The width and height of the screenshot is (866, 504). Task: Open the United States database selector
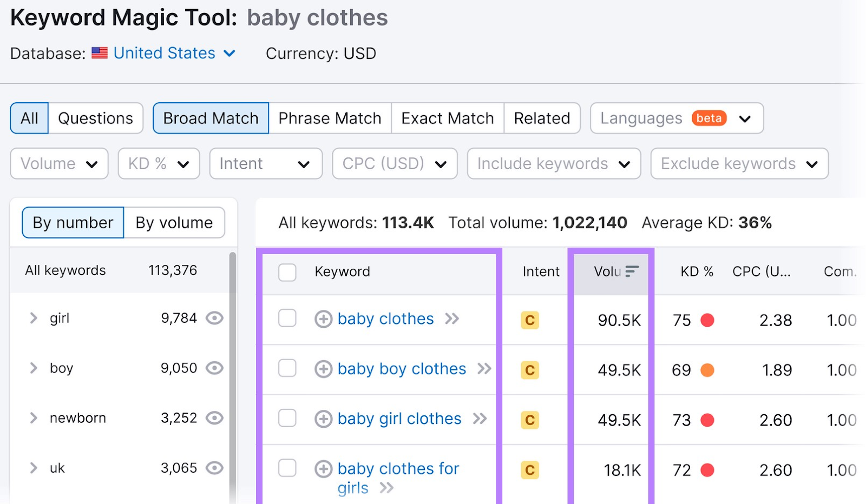coord(164,53)
